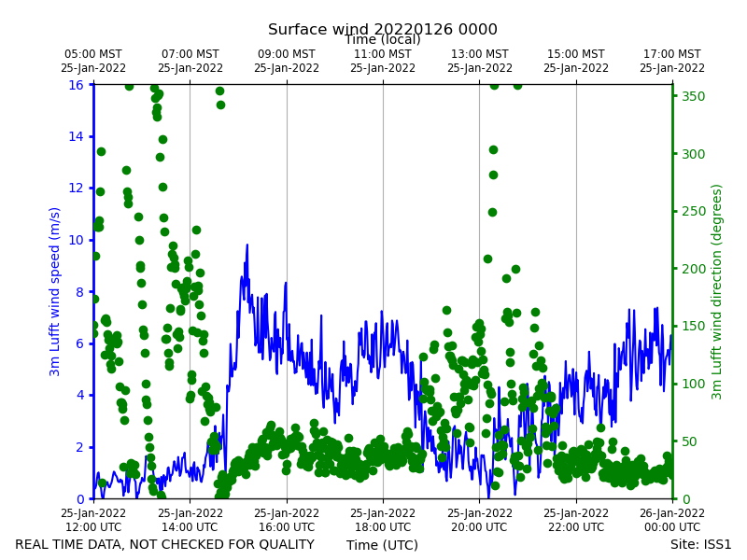
Task: Click the blue '8' wind speed tick
Action: [79, 292]
